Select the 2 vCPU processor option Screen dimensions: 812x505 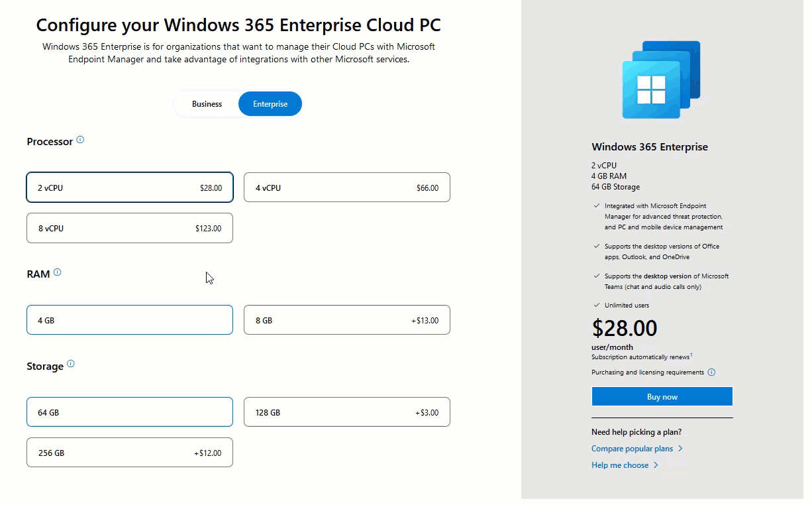click(130, 188)
